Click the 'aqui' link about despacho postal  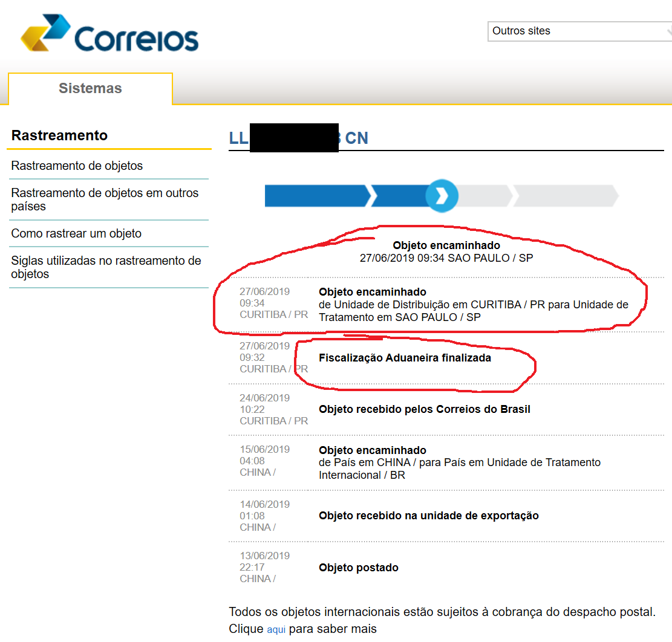click(276, 629)
